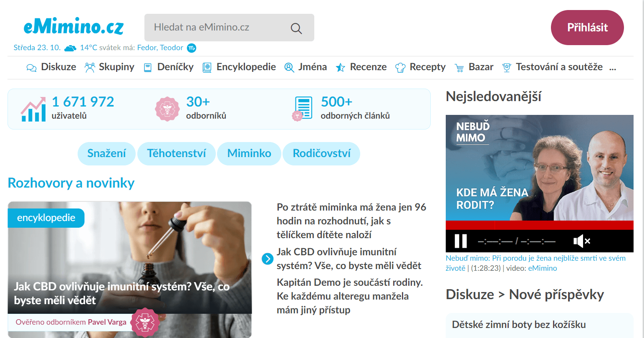Click the Deníčky notebook icon

tap(148, 68)
